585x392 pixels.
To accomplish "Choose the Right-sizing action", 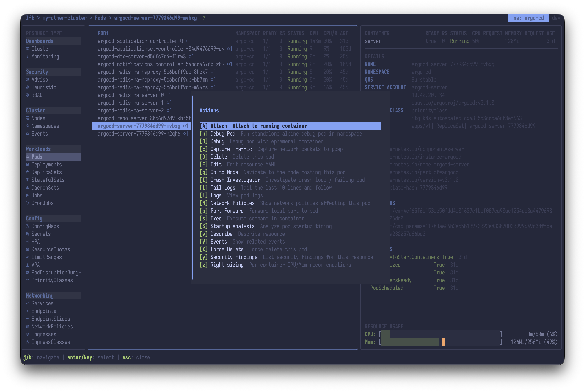I will tap(290, 265).
